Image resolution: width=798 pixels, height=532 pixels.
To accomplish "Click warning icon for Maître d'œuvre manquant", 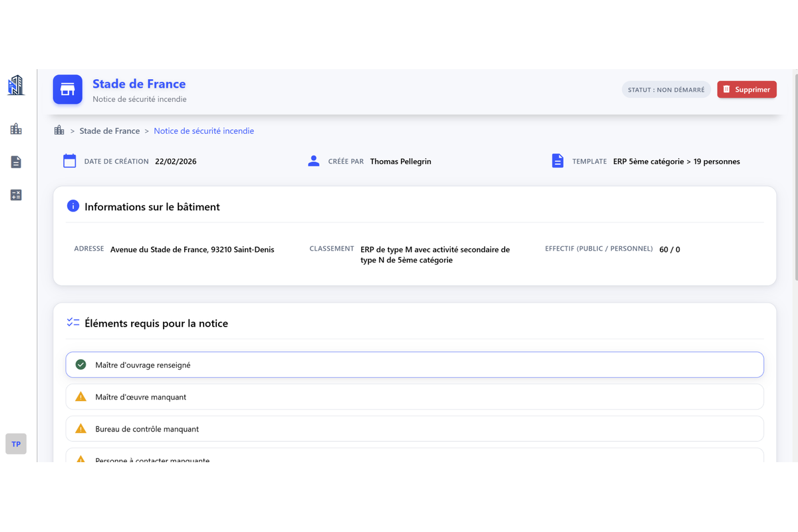I will (x=81, y=397).
